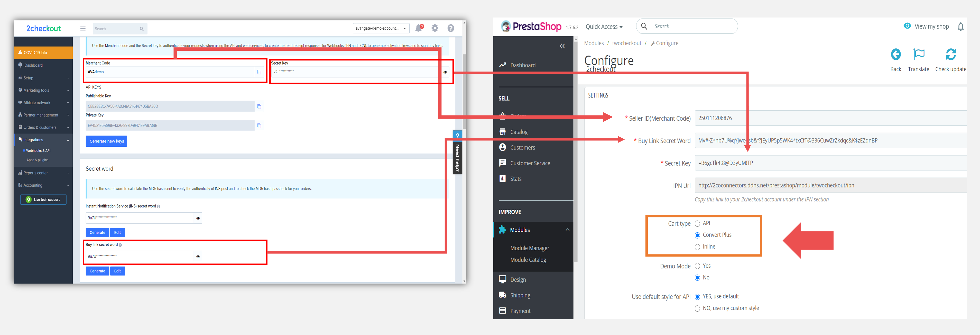This screenshot has width=980, height=335.
Task: Open Module Manager
Action: [530, 248]
